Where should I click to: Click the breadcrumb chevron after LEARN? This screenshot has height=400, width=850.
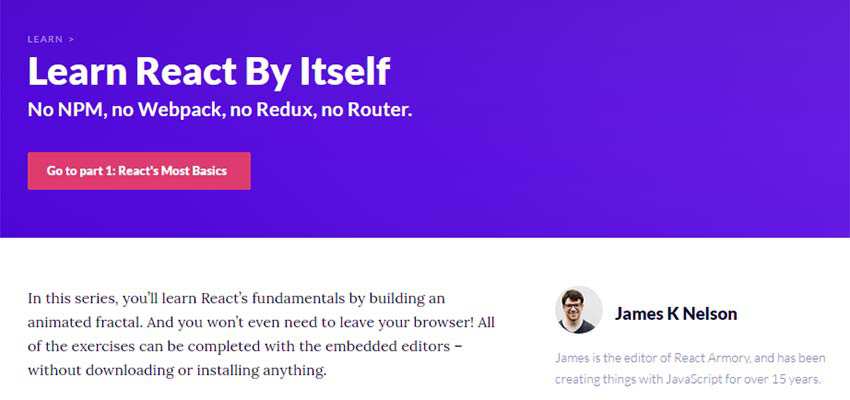click(x=71, y=40)
